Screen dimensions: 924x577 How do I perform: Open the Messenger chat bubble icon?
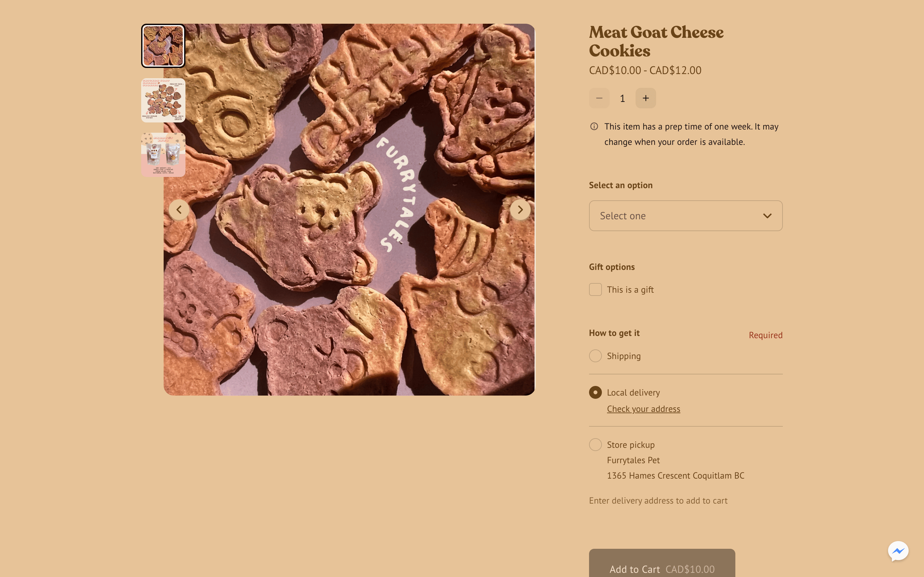[x=898, y=551]
